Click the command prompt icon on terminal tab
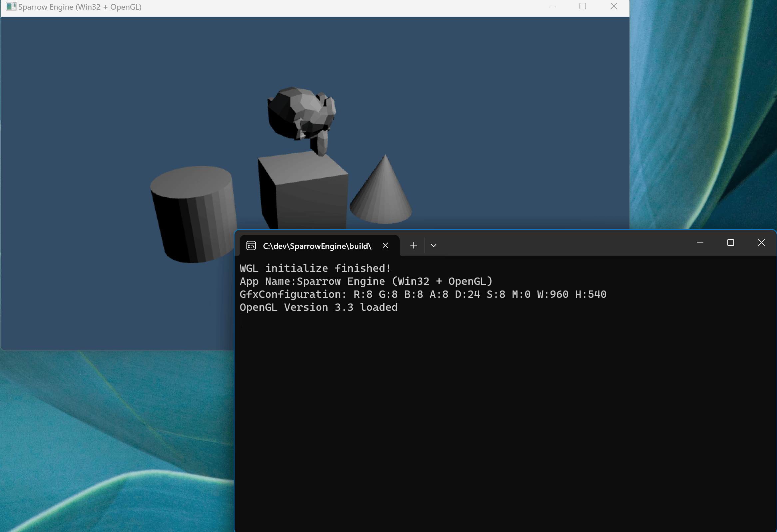 pyautogui.click(x=251, y=246)
